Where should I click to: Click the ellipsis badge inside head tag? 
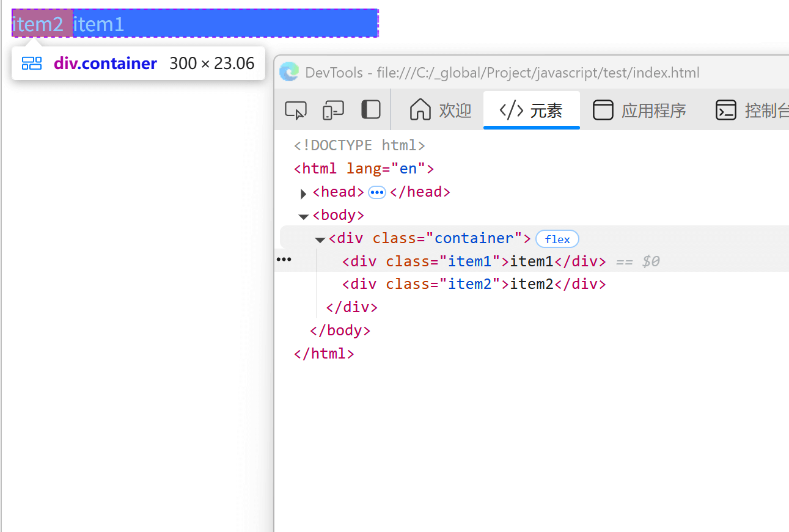[x=377, y=192]
